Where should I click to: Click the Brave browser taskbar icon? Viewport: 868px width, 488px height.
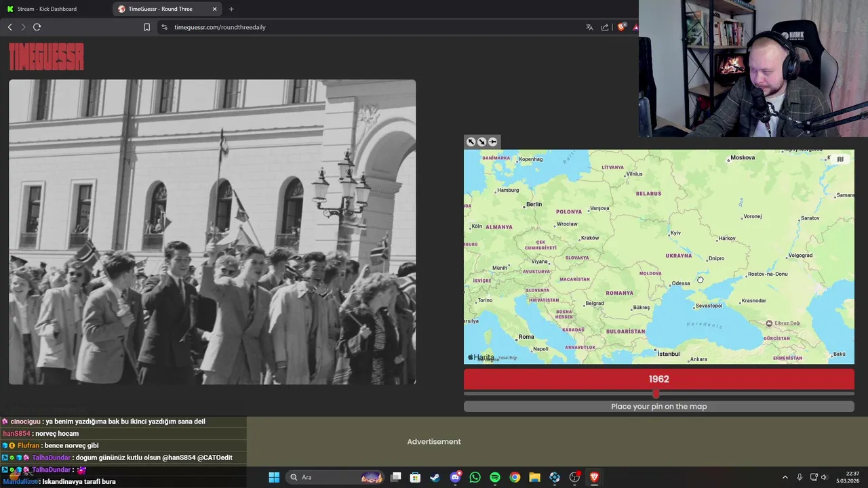click(x=594, y=477)
